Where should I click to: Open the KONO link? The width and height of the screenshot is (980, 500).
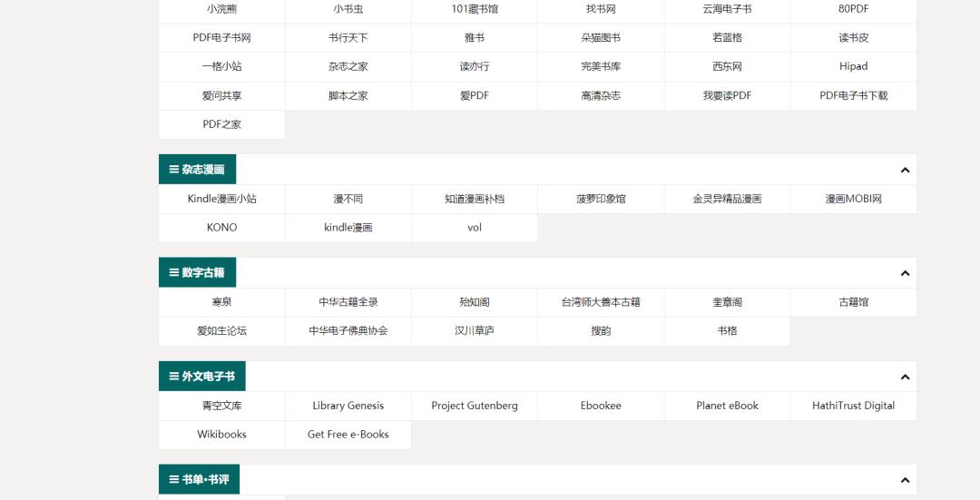[222, 228]
